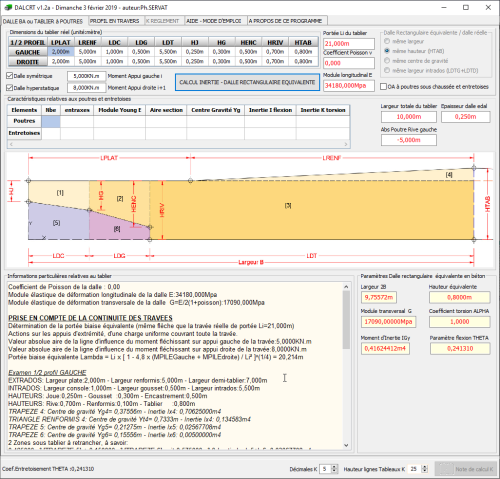This screenshot has height=479, width=500.
Task: Click Hauteur équivalente result field
Action: tap(460, 297)
